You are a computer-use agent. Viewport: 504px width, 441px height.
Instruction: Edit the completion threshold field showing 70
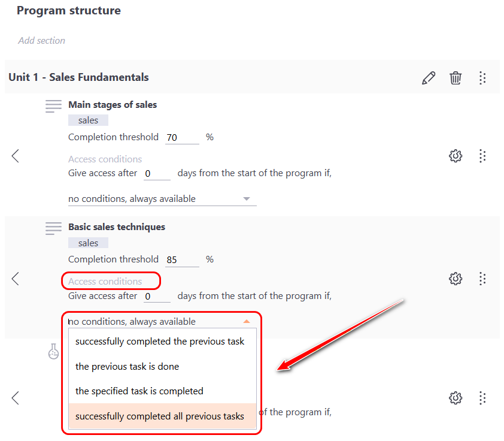181,138
